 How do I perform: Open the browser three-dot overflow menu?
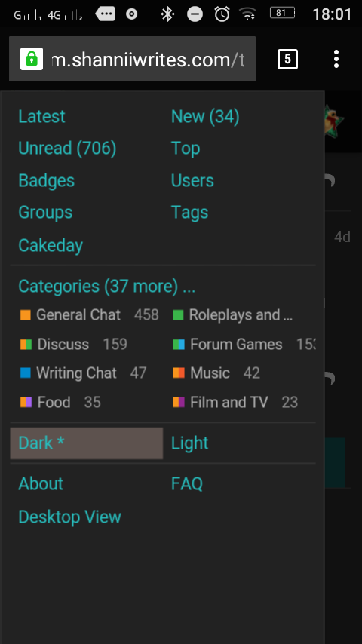[x=336, y=59]
